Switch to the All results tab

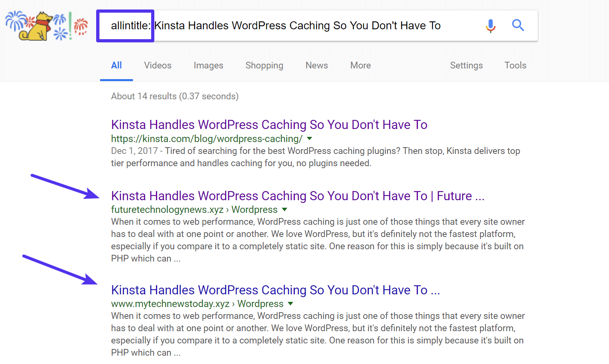pos(116,65)
